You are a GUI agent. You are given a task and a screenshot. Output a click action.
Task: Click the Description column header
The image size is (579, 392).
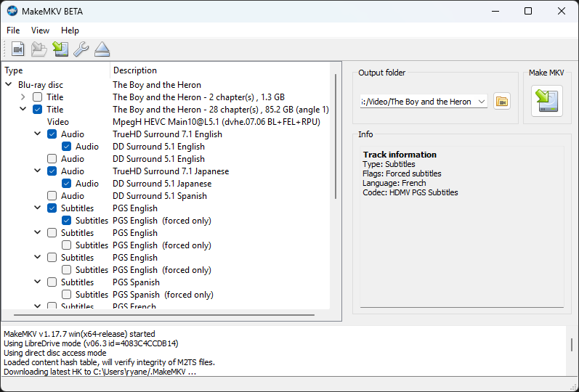(219, 70)
